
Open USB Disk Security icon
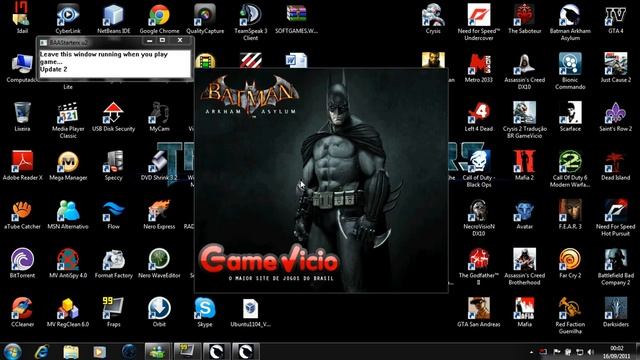click(113, 114)
